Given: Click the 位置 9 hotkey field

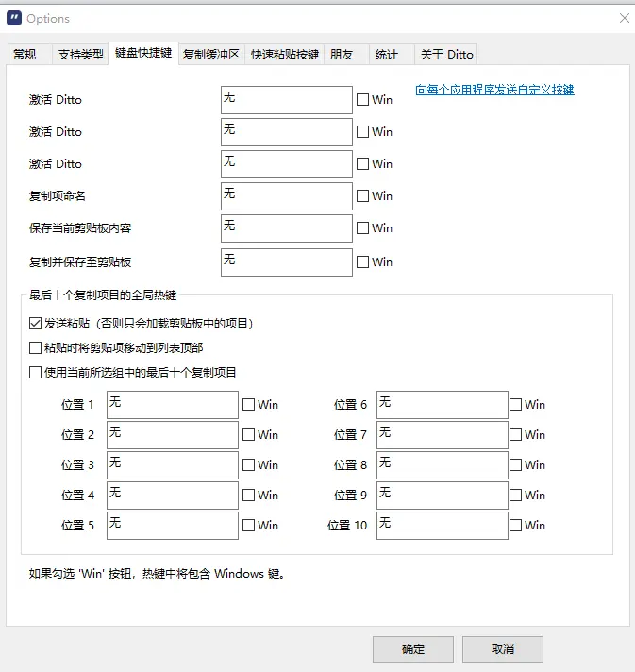Looking at the screenshot, I should (443, 496).
